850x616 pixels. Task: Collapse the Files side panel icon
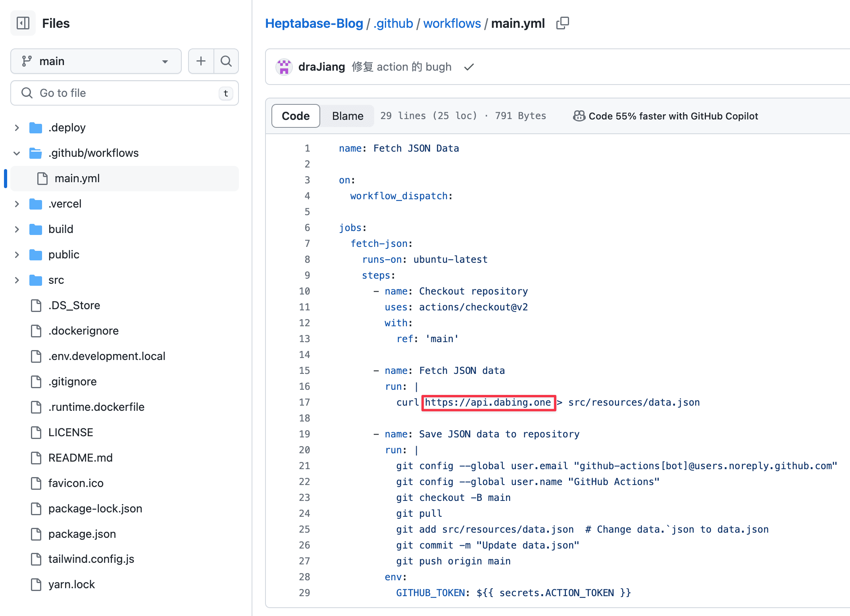[23, 23]
